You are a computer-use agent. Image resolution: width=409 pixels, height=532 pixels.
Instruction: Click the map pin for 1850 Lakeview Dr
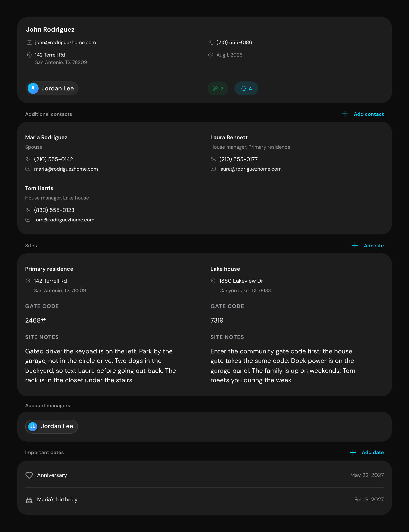click(x=213, y=281)
